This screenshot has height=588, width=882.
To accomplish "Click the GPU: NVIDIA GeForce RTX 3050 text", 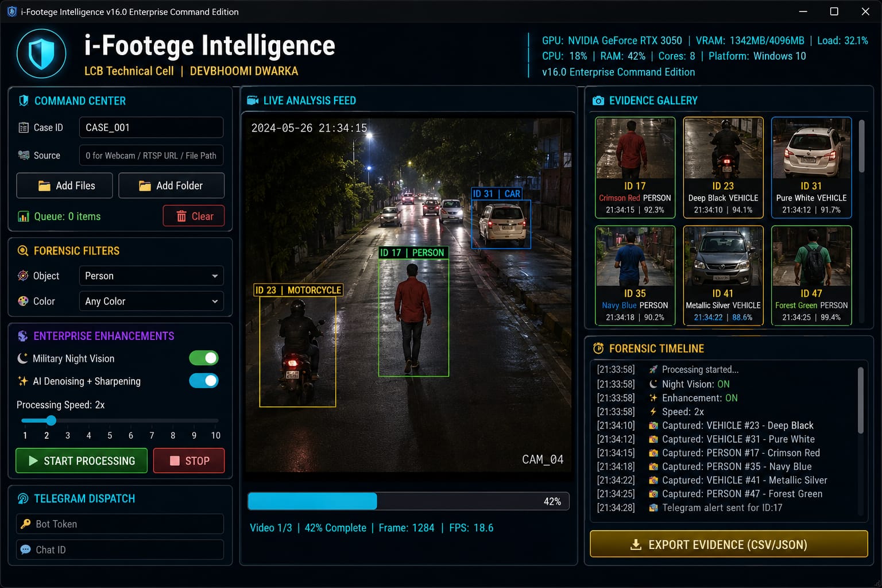I will (x=612, y=41).
